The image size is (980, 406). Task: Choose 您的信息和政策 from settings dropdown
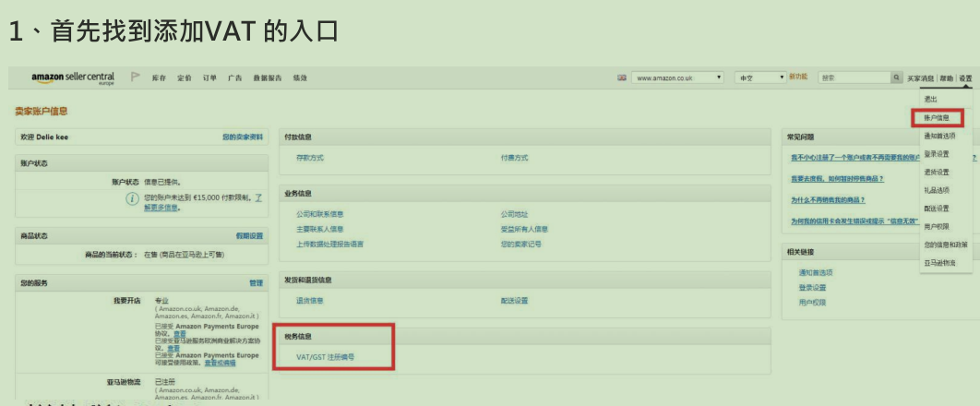946,245
